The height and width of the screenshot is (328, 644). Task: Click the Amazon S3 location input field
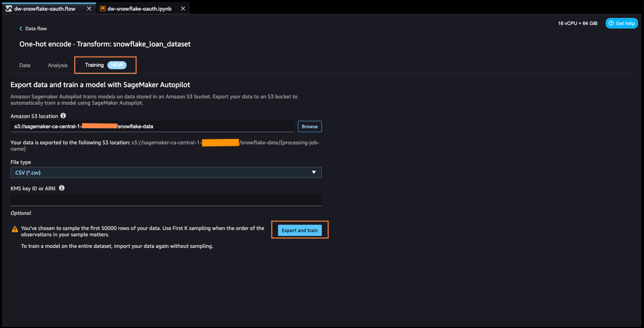[153, 126]
